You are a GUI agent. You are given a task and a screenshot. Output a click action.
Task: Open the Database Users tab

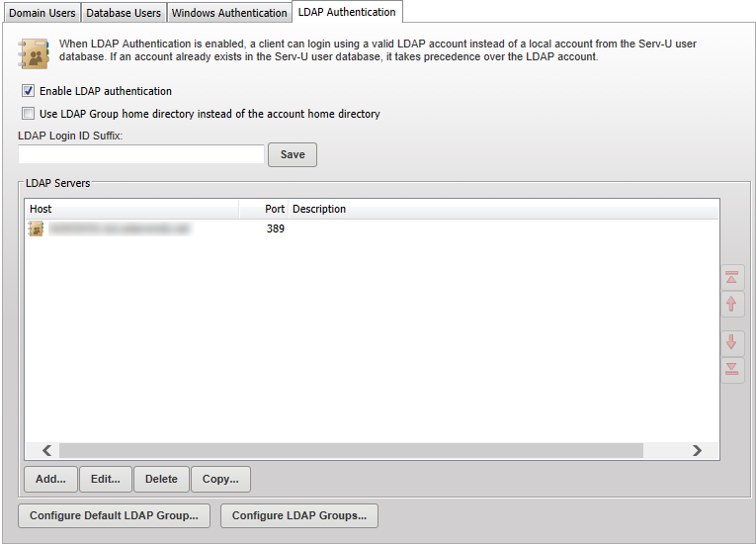(123, 13)
